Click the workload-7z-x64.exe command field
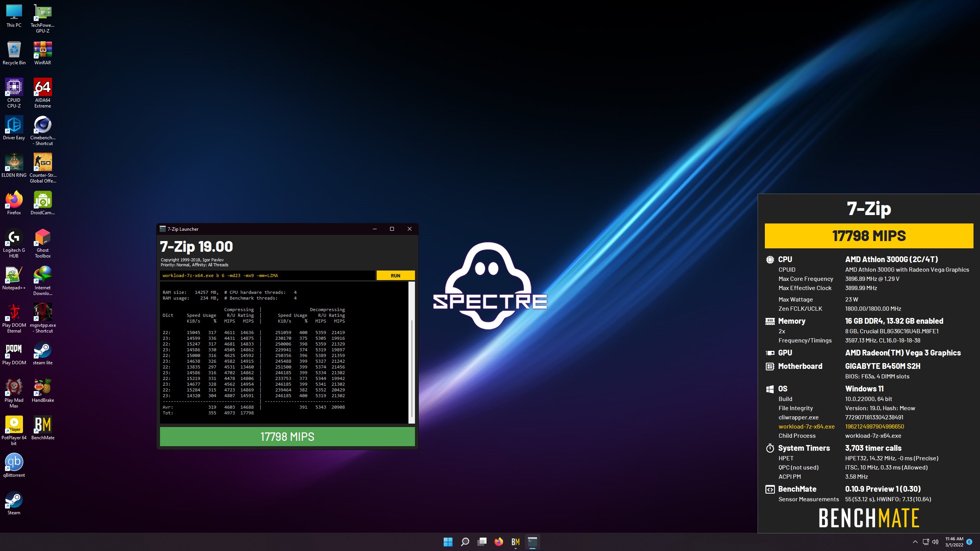980x551 pixels. coord(267,275)
